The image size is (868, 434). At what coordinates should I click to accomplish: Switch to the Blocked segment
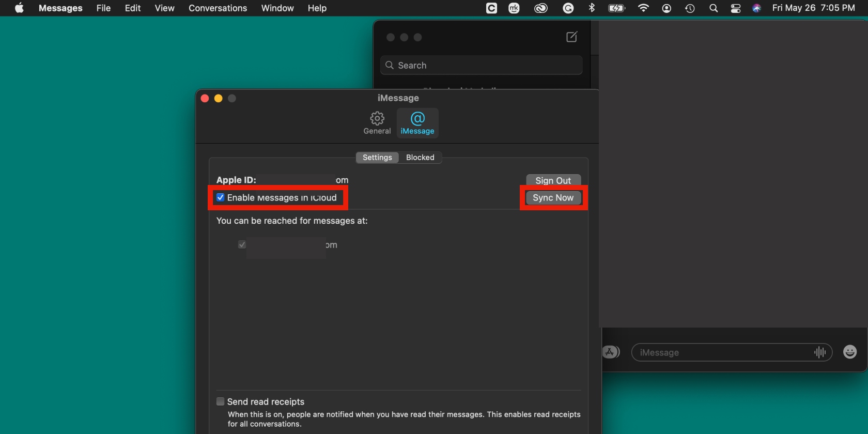tap(420, 158)
